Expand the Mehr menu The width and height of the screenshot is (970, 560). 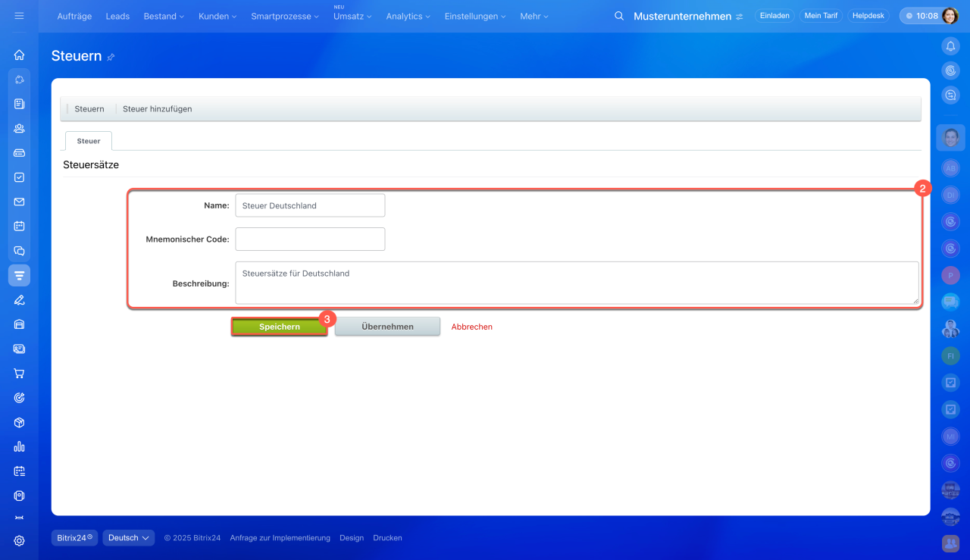[534, 16]
